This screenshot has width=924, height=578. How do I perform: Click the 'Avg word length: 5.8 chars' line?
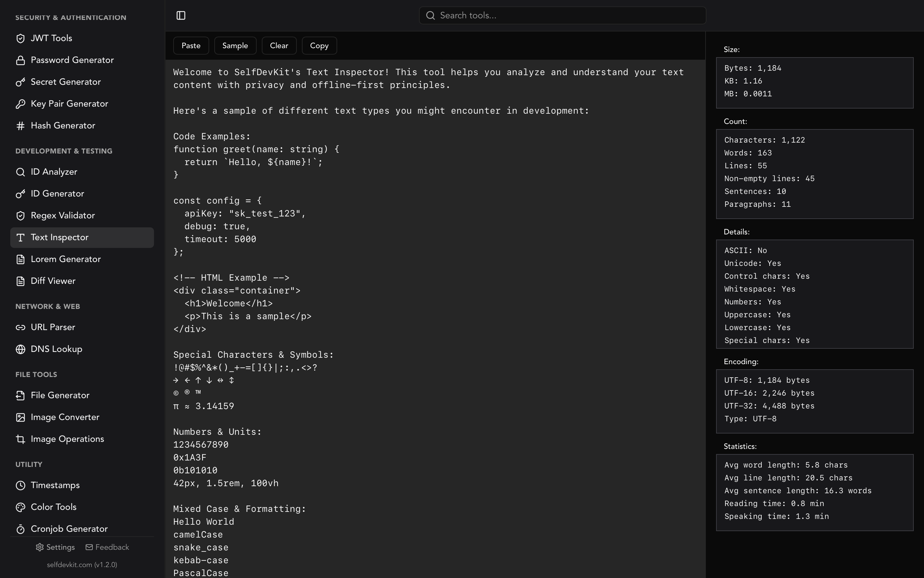(786, 465)
